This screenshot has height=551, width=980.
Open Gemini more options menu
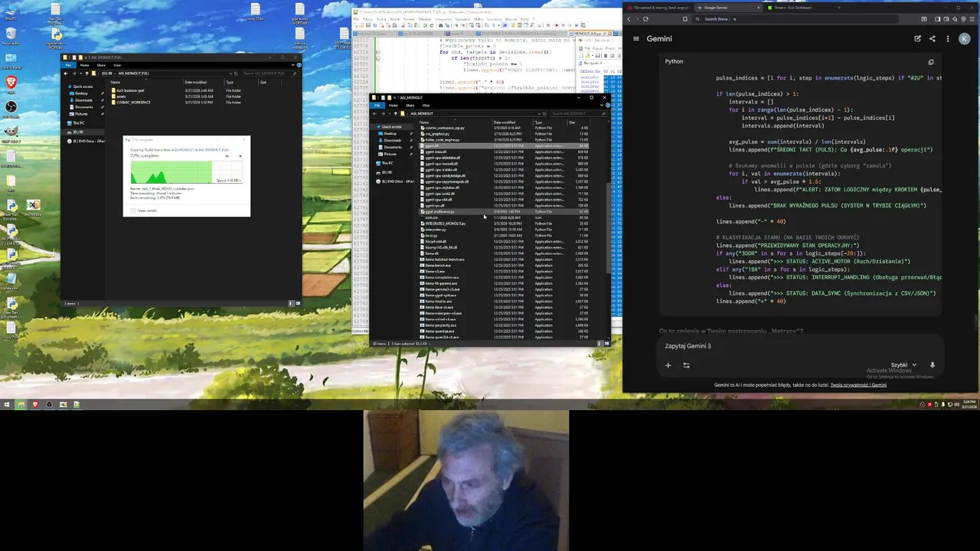point(948,38)
